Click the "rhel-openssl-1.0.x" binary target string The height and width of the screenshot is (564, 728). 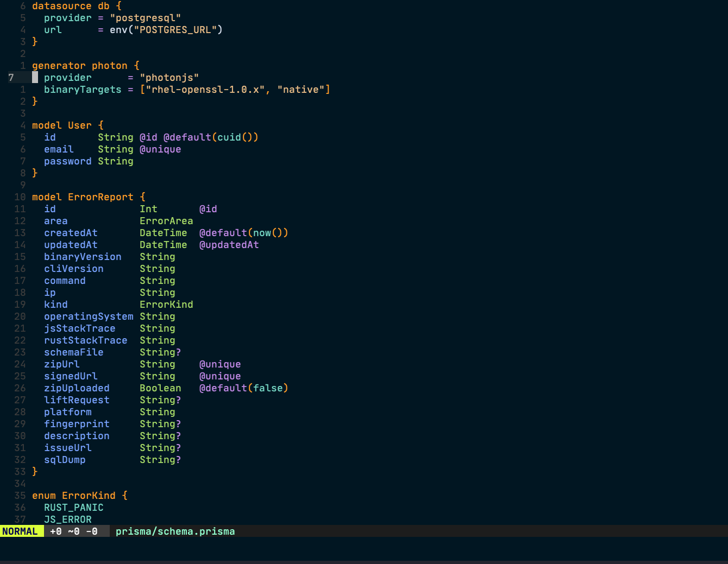coord(205,90)
